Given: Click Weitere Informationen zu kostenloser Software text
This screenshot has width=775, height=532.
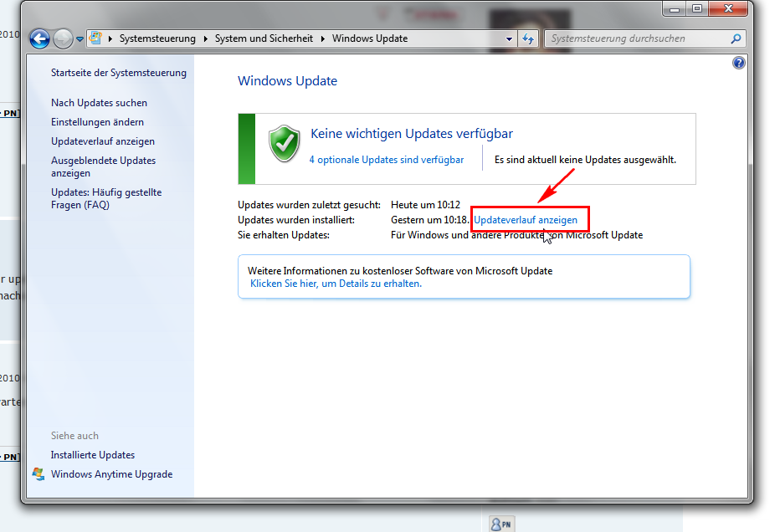Looking at the screenshot, I should 400,271.
